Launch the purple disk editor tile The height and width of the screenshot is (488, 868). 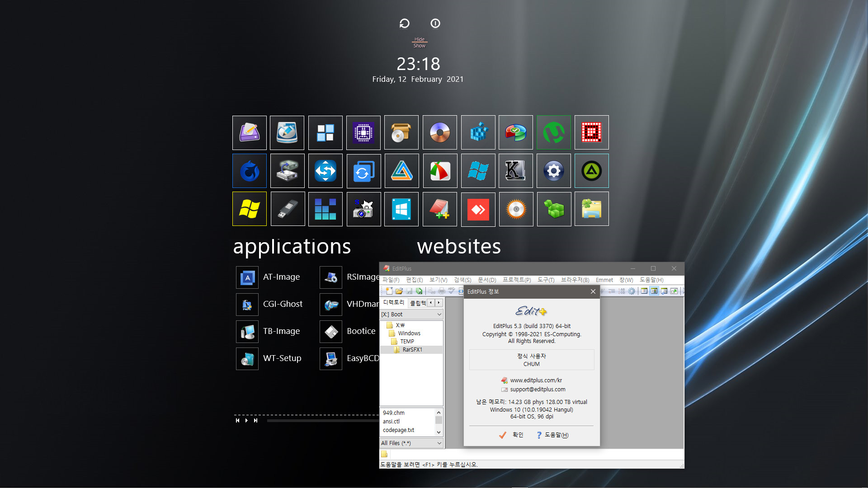[249, 132]
